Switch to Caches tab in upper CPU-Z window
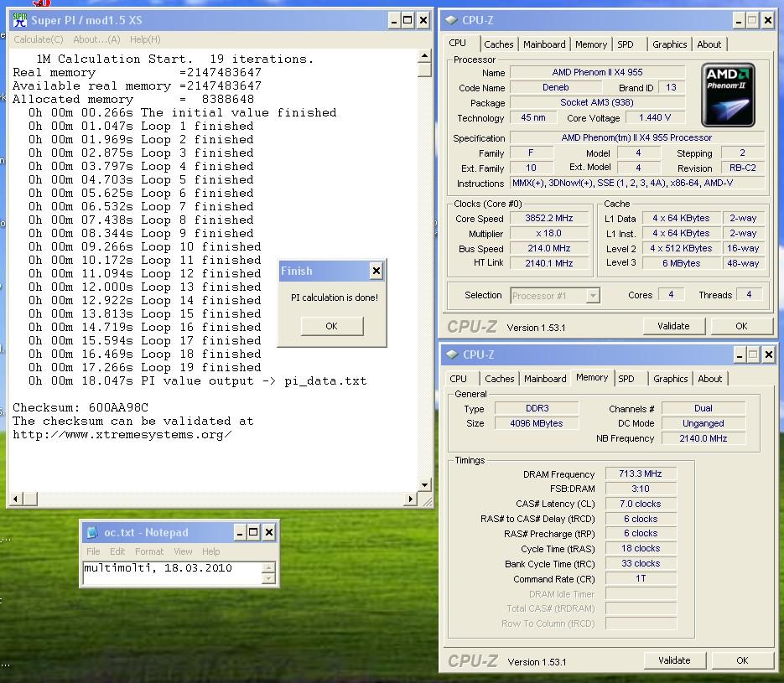 [x=499, y=44]
